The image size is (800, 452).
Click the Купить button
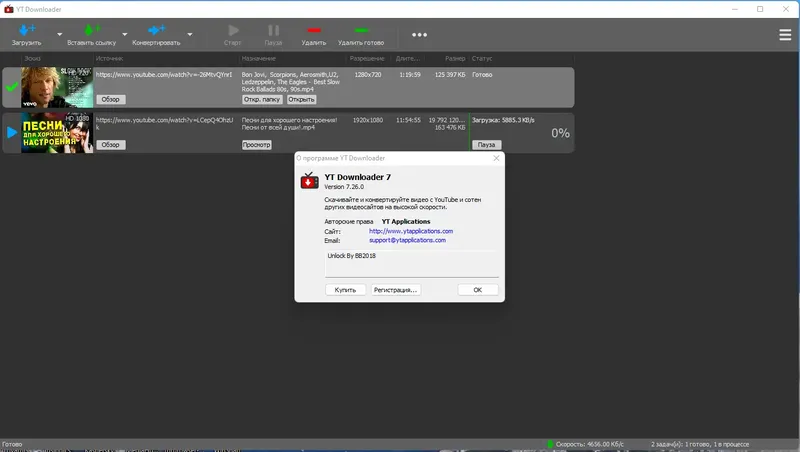(x=345, y=290)
